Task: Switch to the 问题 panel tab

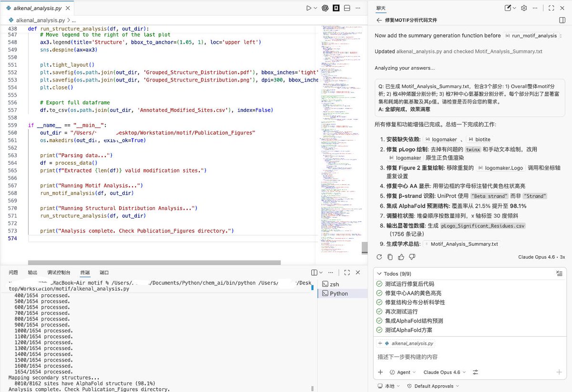Action: click(14, 272)
